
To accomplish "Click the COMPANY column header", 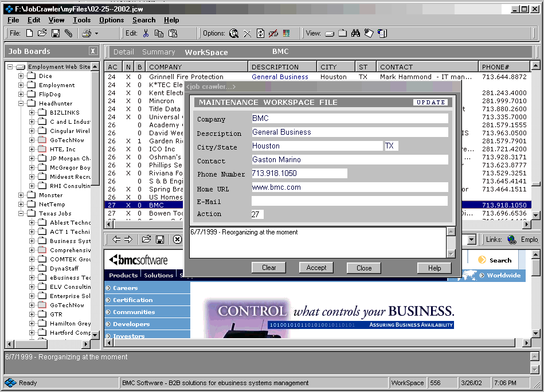I will 197,66.
